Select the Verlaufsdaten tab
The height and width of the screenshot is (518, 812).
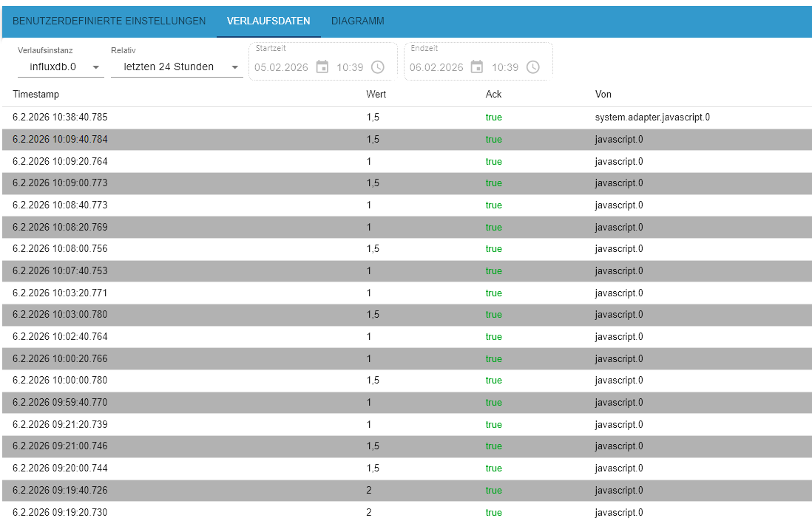268,21
